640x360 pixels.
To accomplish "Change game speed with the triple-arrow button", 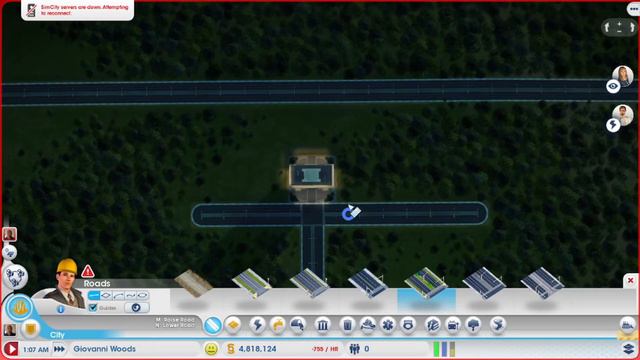I will coord(59,349).
